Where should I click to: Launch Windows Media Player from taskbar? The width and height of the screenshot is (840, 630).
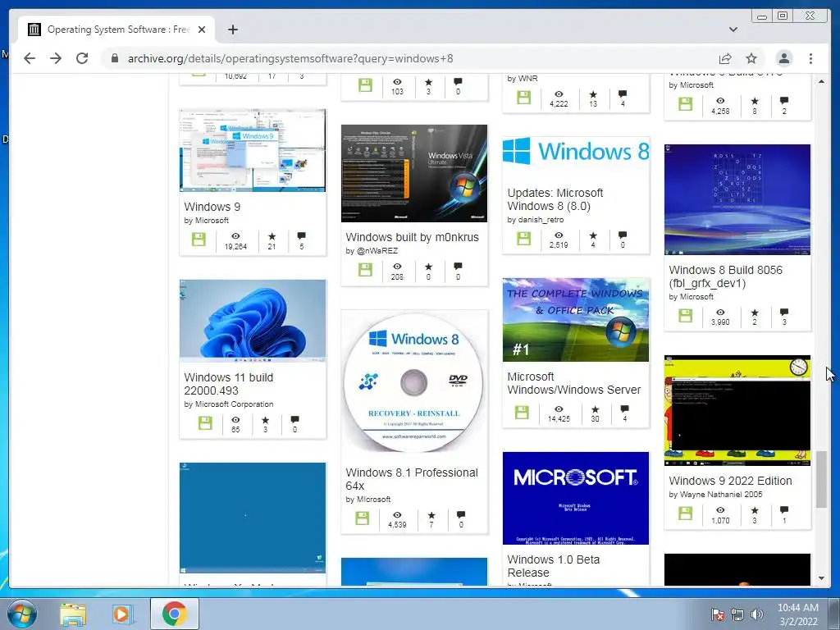pos(121,614)
